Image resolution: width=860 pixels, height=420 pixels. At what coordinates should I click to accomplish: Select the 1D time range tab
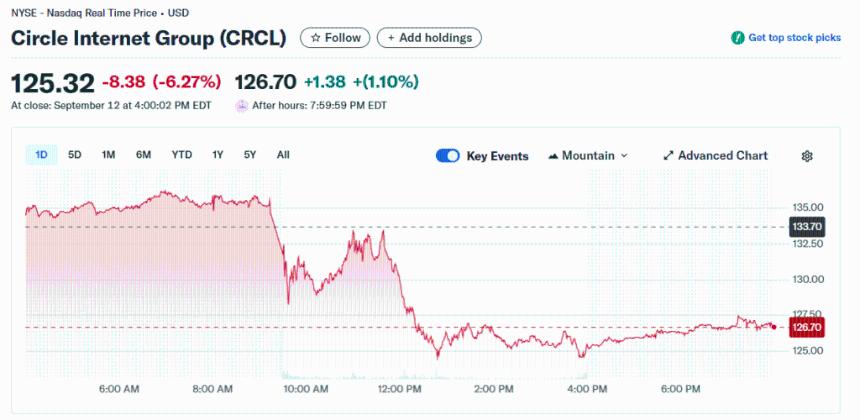point(41,155)
